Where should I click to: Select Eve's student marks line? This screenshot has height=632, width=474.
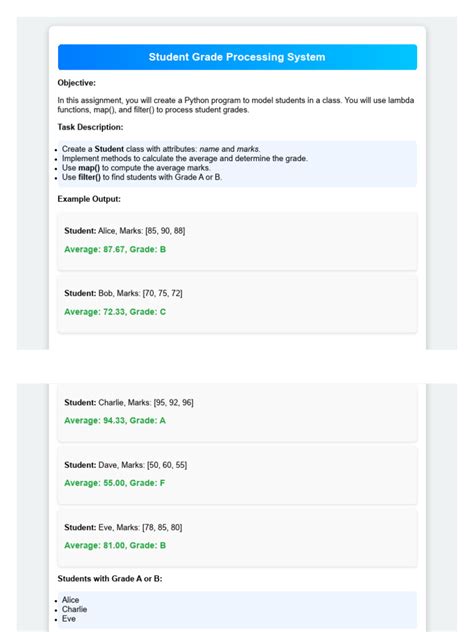coord(123,527)
